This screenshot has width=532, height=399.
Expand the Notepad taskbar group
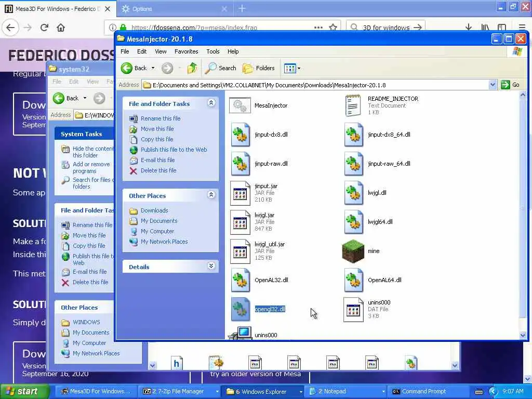click(383, 392)
